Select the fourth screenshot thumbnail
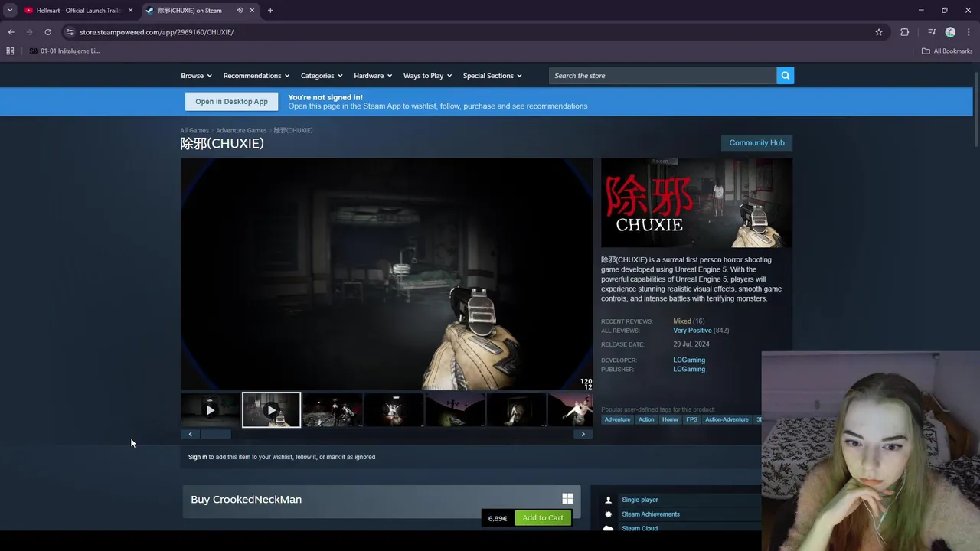This screenshot has width=980, height=551. click(394, 410)
